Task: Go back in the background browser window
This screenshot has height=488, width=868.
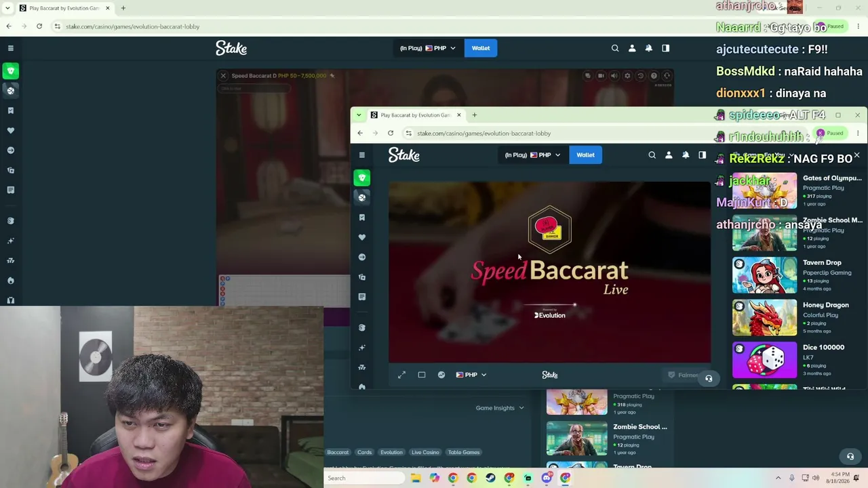Action: coord(9,26)
